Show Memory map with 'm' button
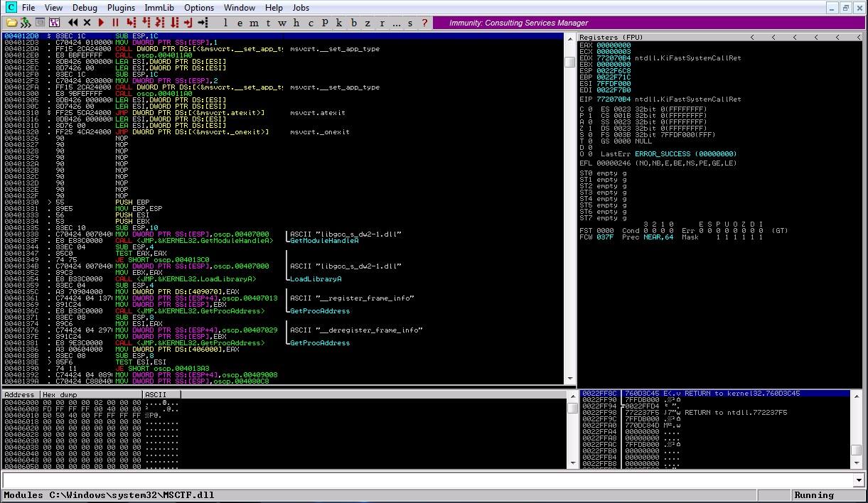Viewport: 868px width, 503px height. pyautogui.click(x=254, y=23)
